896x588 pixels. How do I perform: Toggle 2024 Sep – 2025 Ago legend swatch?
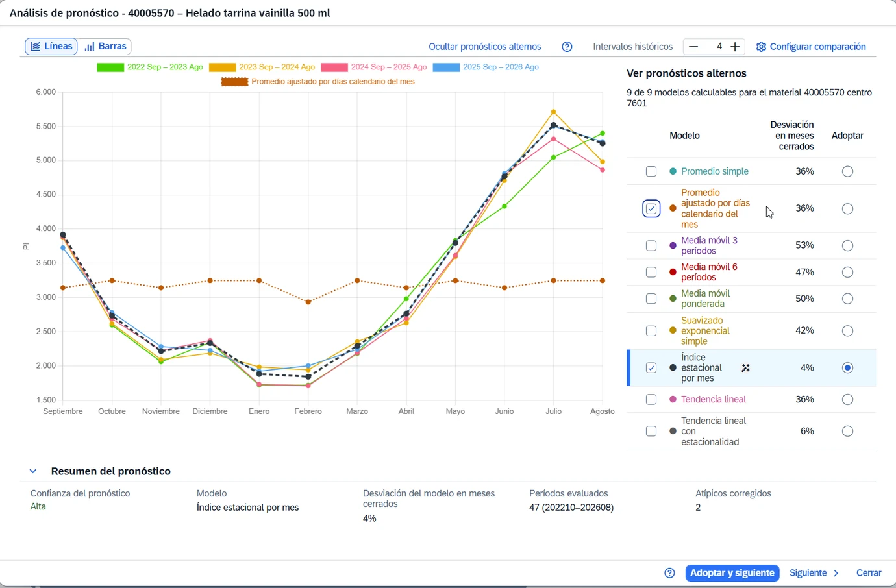334,67
